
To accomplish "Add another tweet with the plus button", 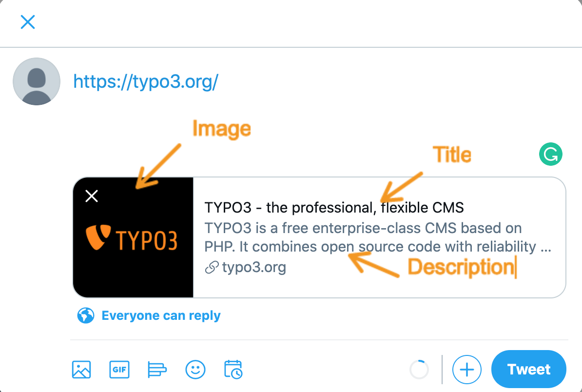I will (x=466, y=370).
